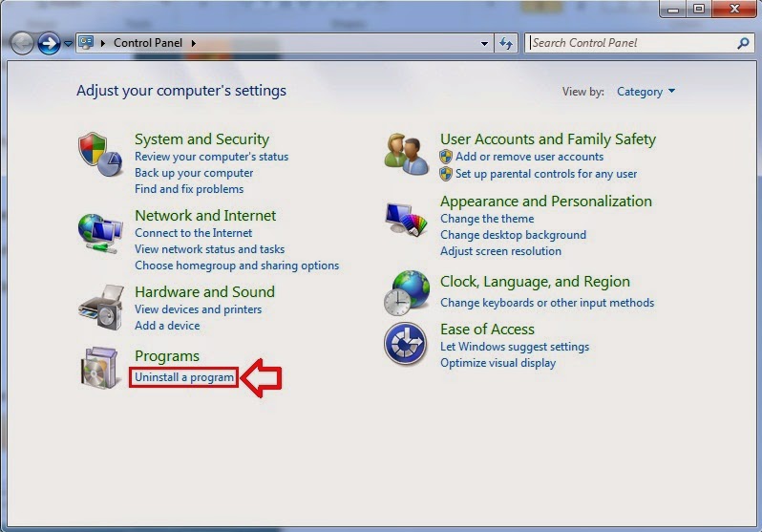Click Change desktop background link
762x532 pixels.
513,235
